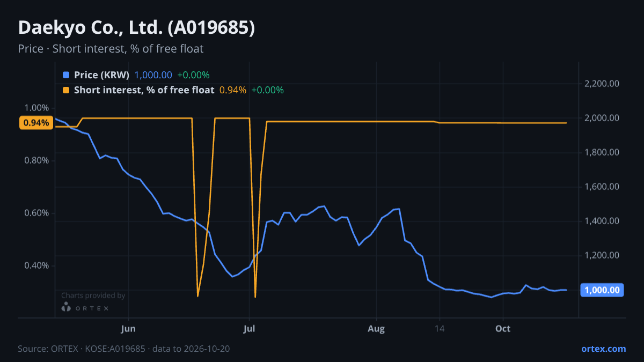Click the 1,400.00 right axis label
The width and height of the screenshot is (644, 362).
tap(601, 221)
